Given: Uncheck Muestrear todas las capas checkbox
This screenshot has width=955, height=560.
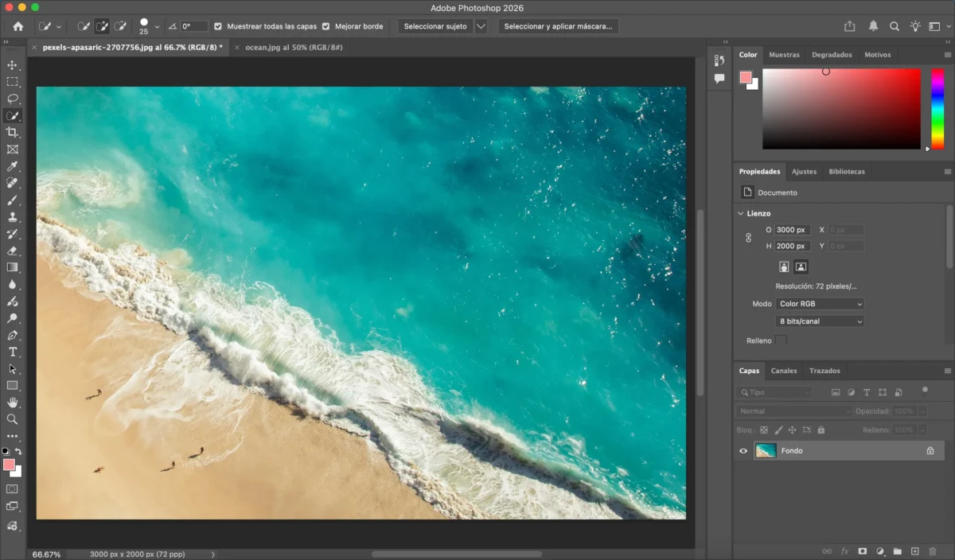Looking at the screenshot, I should [219, 26].
